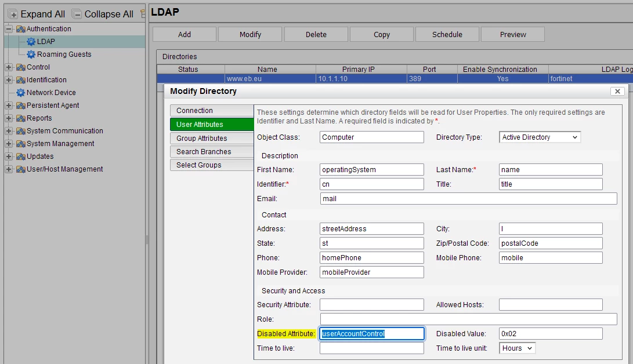633x364 pixels.
Task: Click the Object Class input field
Action: pos(372,137)
